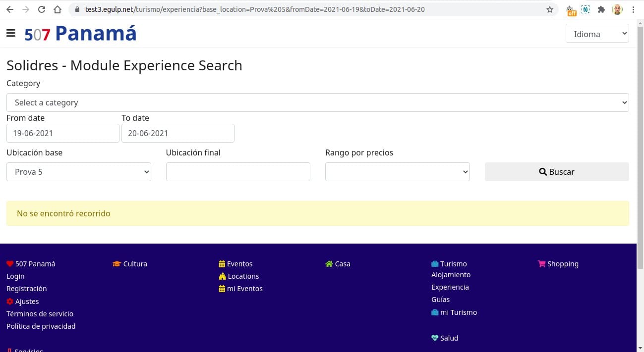Image resolution: width=644 pixels, height=352 pixels.
Task: Click the 507 Panamá logo
Action: 80,34
